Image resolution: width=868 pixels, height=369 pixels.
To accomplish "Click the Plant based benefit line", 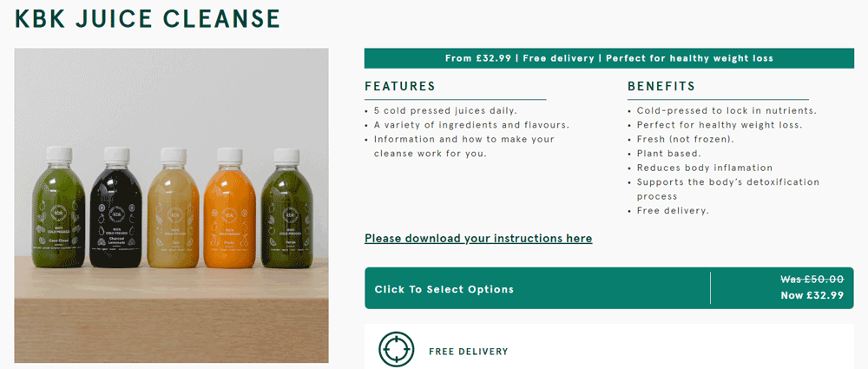I will click(x=665, y=153).
